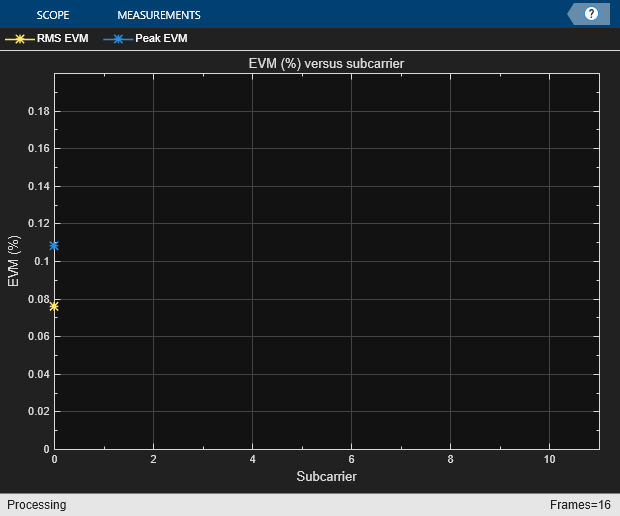This screenshot has width=620, height=516.
Task: Click the Subcarrier x-axis label
Action: point(326,477)
